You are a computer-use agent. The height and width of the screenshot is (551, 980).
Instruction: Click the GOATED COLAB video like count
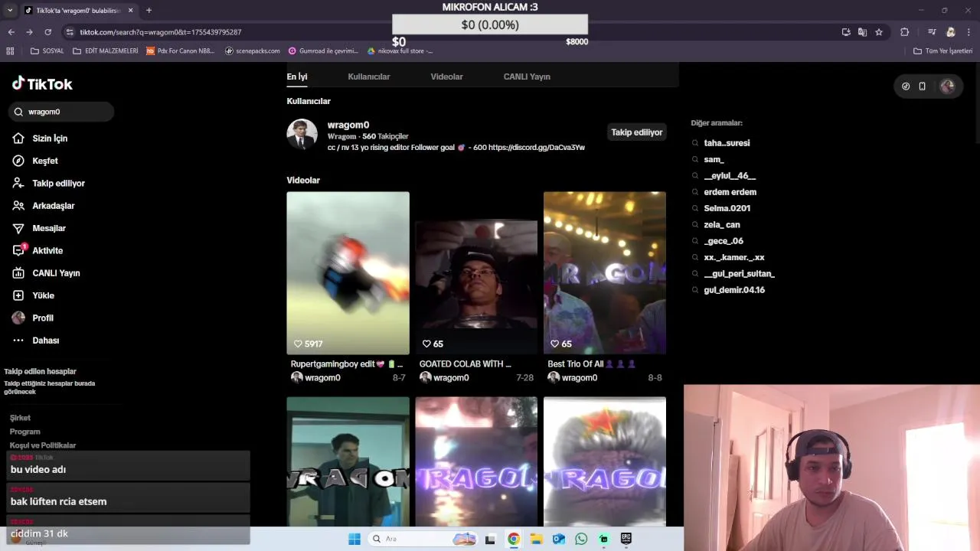coord(438,344)
